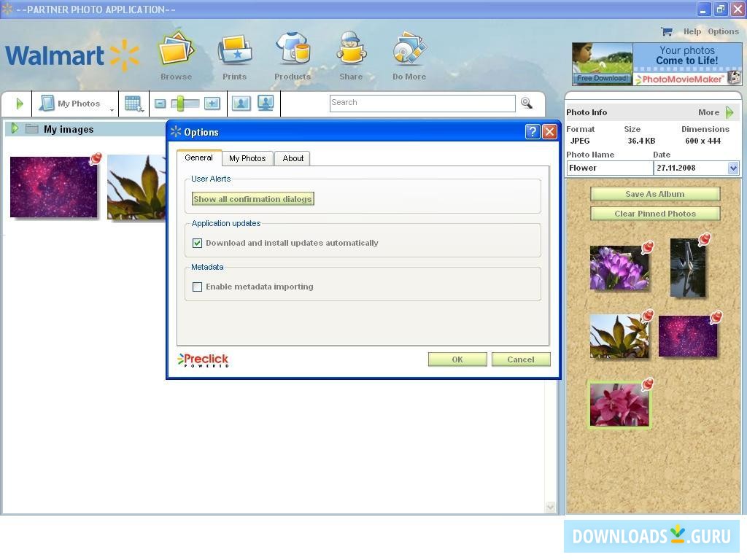747x560 pixels.
Task: Unpin the pinned galaxy photo
Action: point(716,317)
